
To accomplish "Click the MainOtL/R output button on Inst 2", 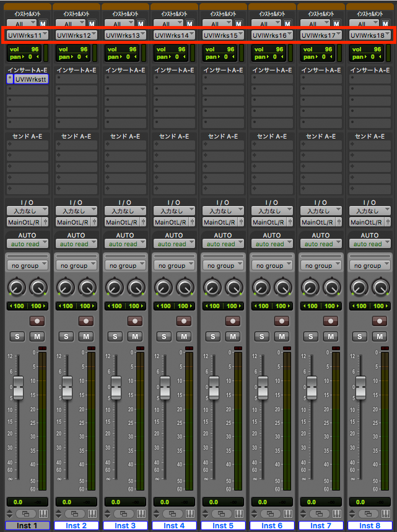I will click(72, 222).
